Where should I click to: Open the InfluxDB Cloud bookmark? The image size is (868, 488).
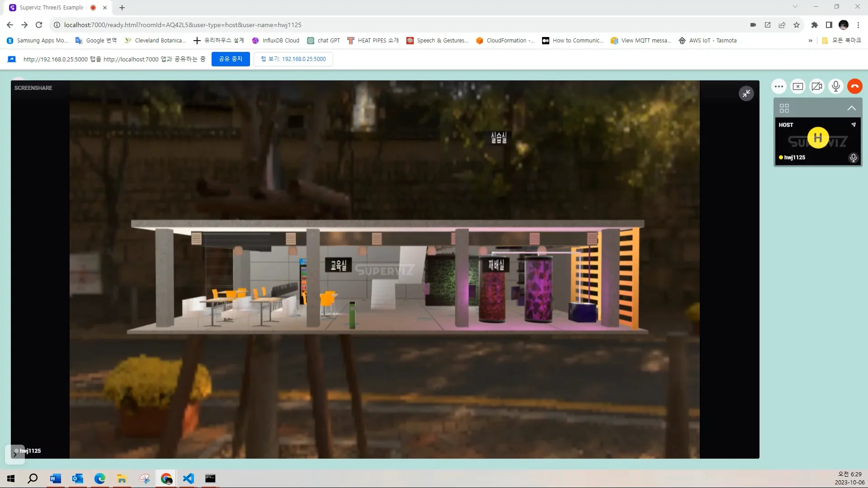[276, 41]
